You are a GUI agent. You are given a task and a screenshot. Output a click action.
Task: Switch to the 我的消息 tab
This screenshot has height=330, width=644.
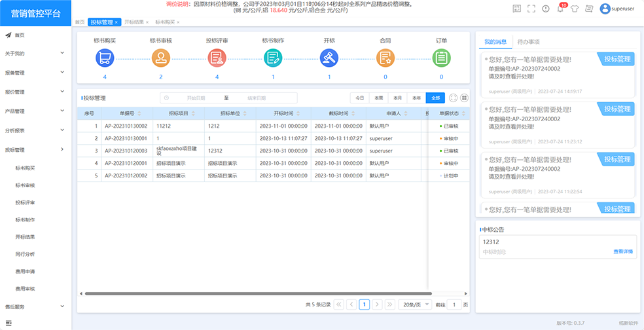point(495,41)
